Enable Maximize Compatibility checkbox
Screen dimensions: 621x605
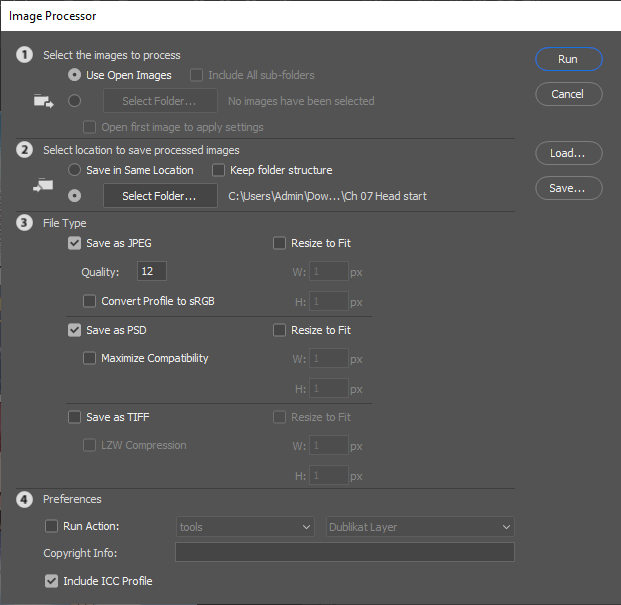click(x=90, y=358)
